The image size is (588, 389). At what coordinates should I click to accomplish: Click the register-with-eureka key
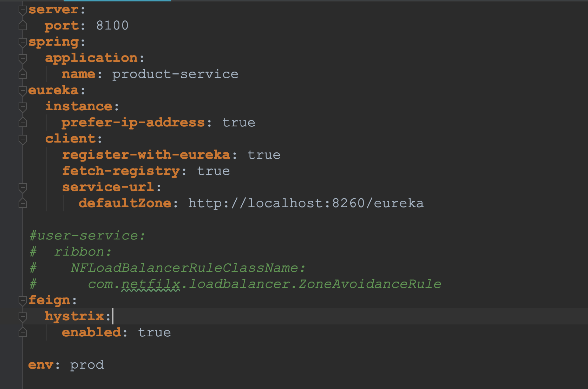click(x=146, y=155)
